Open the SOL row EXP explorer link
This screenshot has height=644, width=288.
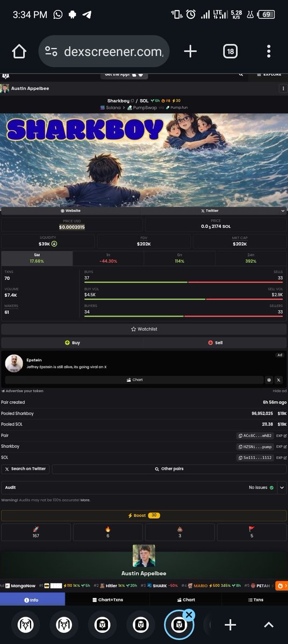(282, 458)
